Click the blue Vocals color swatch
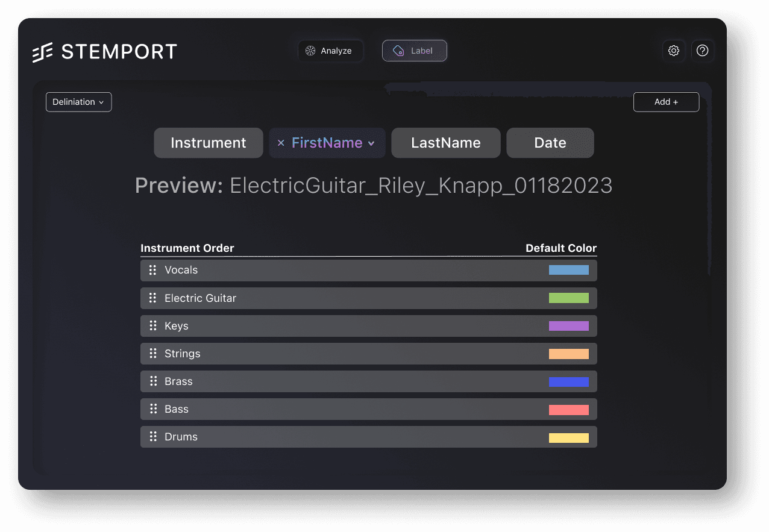This screenshot has width=769, height=532. (x=568, y=270)
